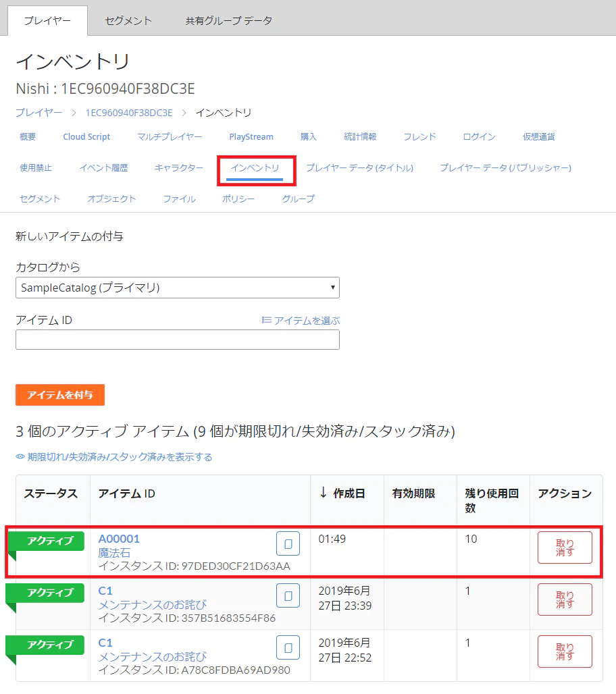Go to 概要 player section
616x694 pixels.
tap(28, 137)
